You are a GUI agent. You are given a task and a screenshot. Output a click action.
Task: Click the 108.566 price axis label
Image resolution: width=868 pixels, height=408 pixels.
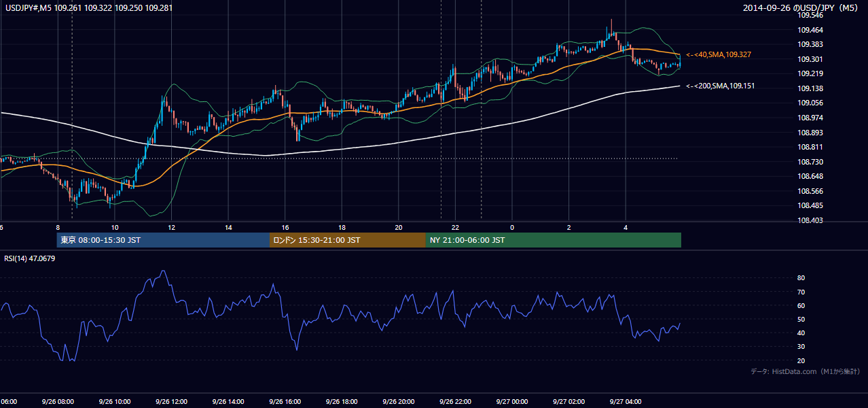(x=810, y=191)
